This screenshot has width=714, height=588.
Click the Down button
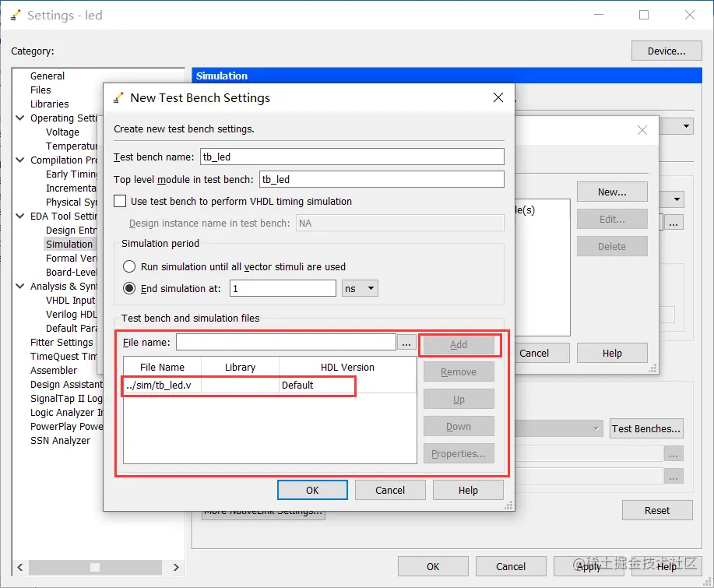(x=459, y=427)
